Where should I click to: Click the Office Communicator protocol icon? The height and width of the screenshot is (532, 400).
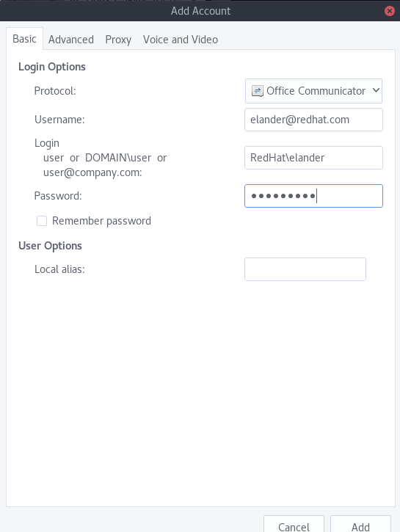pyautogui.click(x=257, y=91)
